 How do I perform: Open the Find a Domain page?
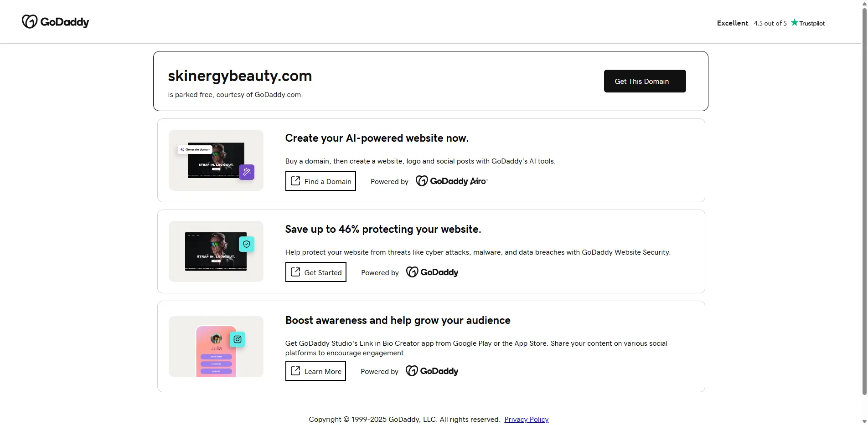pos(320,181)
